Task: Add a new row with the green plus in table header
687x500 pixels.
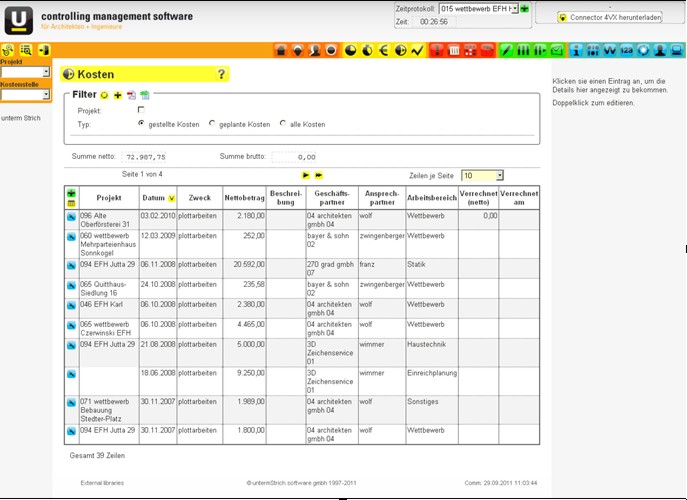Action: 71,193
